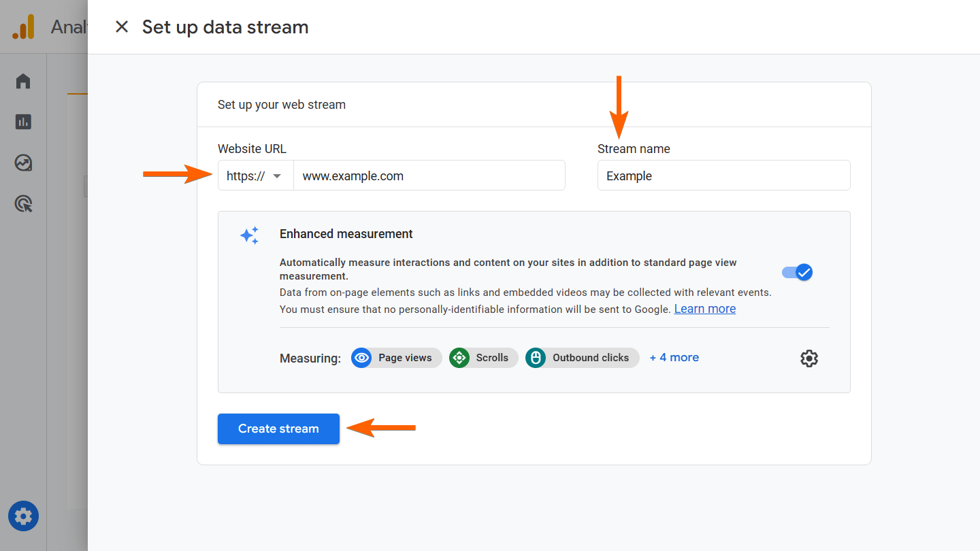Viewport: 980px width, 551px height.
Task: Click the Scrolls measuring icon
Action: (x=459, y=358)
